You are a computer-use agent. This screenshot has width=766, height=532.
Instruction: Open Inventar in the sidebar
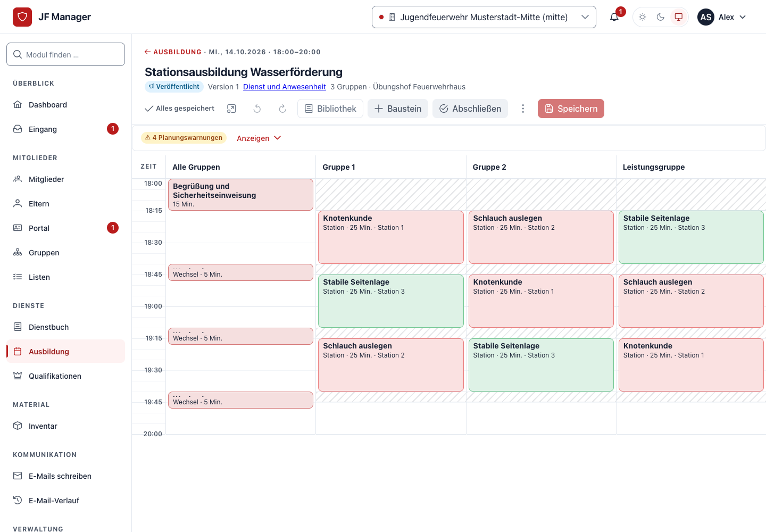click(x=66, y=426)
